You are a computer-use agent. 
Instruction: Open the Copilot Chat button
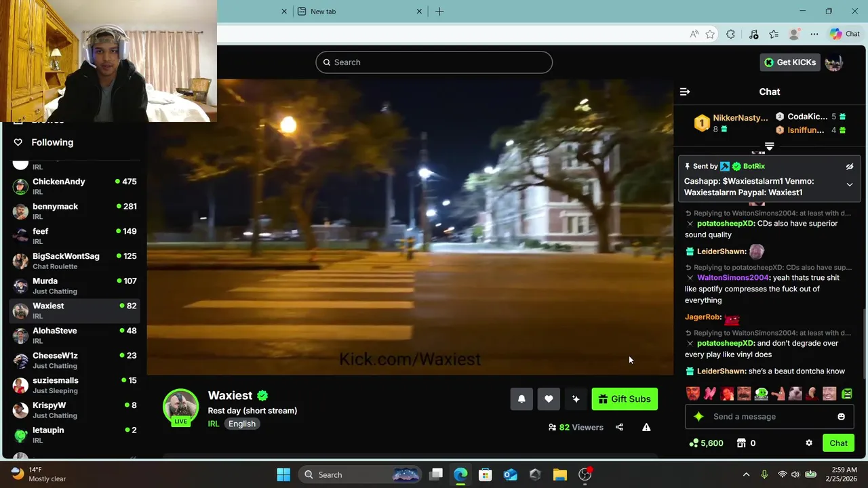pos(845,34)
